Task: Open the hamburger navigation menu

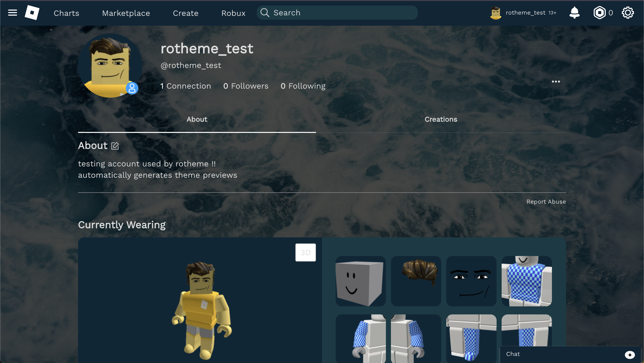Action: tap(12, 13)
